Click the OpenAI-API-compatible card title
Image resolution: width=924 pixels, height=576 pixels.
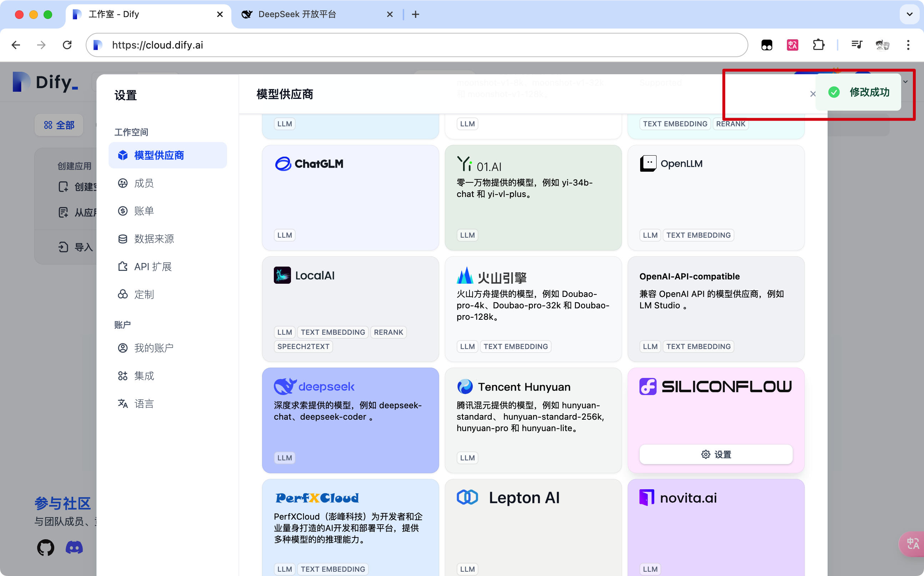point(689,276)
